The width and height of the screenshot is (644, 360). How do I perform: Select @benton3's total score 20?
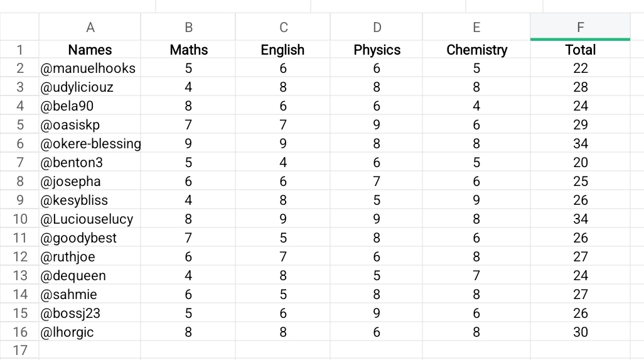[x=580, y=163]
